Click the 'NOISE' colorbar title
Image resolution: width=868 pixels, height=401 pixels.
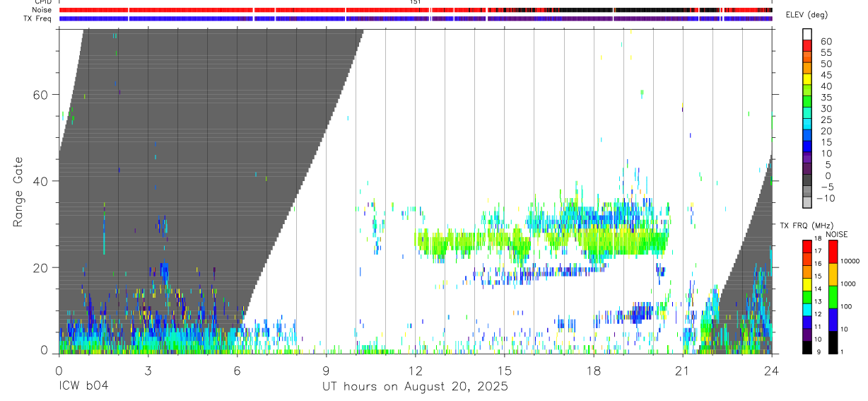tap(837, 235)
